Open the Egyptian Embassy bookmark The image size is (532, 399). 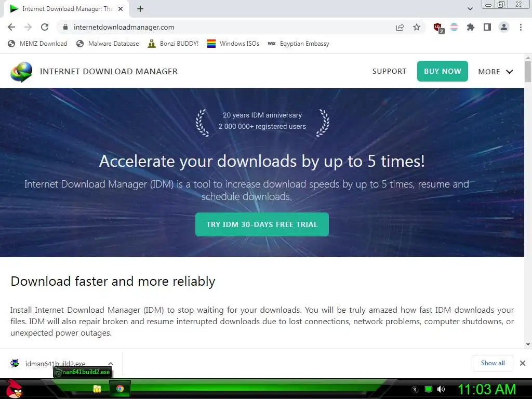pyautogui.click(x=299, y=44)
